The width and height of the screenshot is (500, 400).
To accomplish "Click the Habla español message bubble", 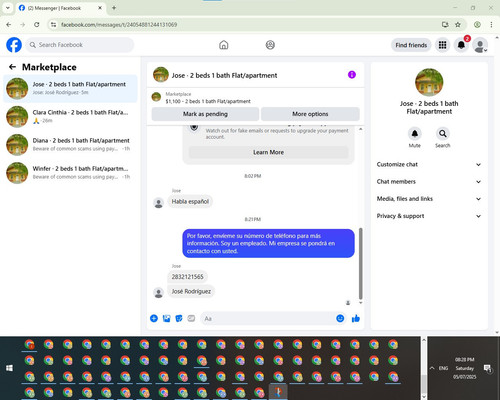I will click(x=190, y=201).
